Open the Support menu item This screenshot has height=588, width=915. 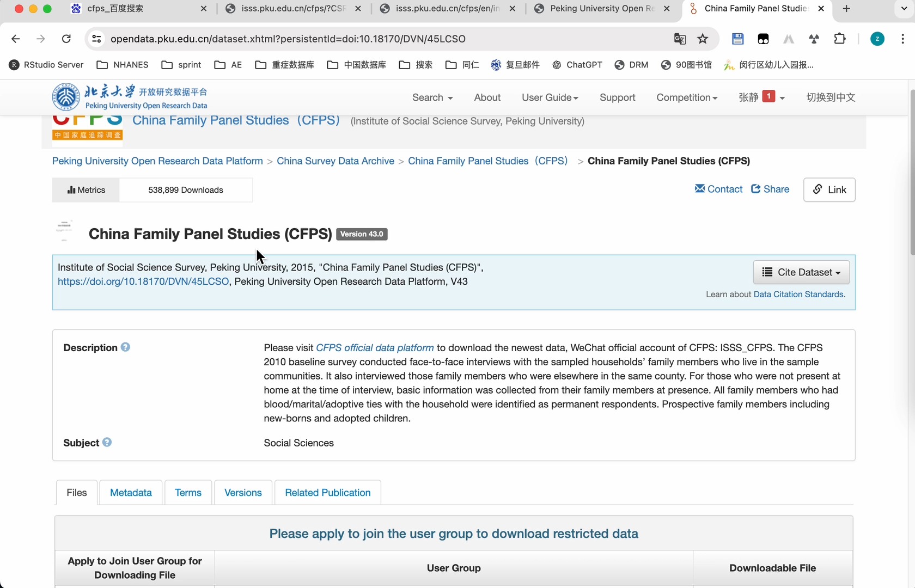point(617,97)
